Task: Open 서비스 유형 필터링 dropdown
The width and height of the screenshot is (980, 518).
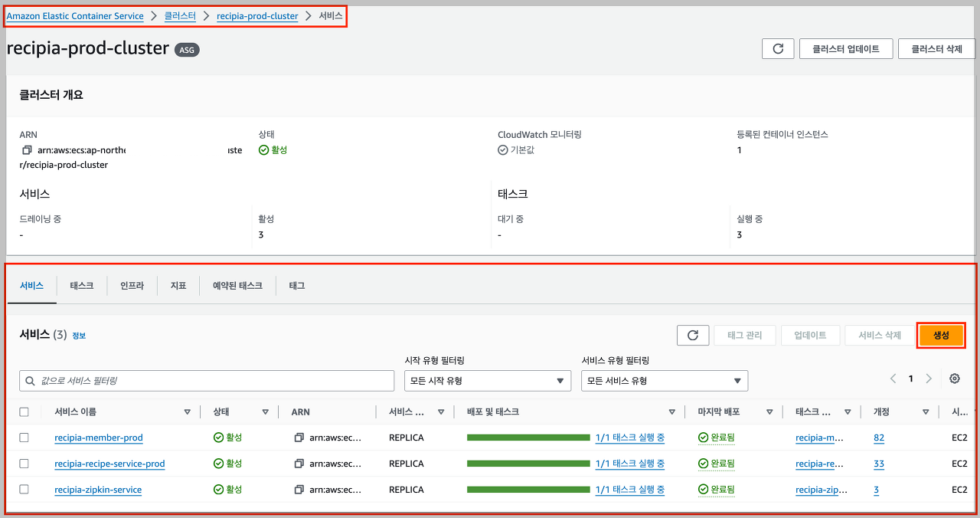Action: (665, 381)
